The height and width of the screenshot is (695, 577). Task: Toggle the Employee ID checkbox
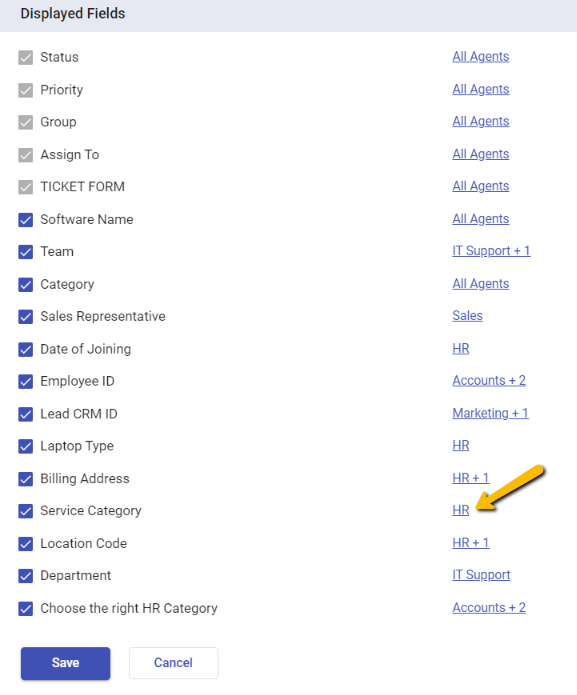26,382
